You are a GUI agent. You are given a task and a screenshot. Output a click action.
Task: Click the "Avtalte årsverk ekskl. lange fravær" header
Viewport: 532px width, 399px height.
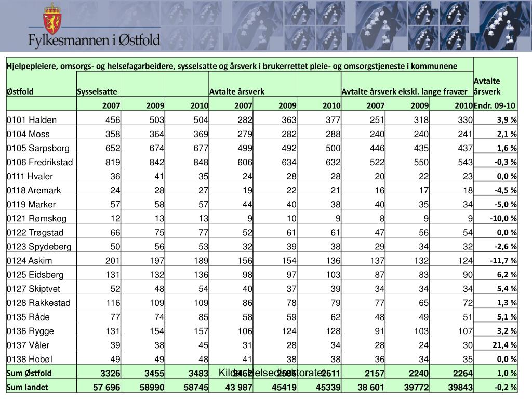(404, 91)
